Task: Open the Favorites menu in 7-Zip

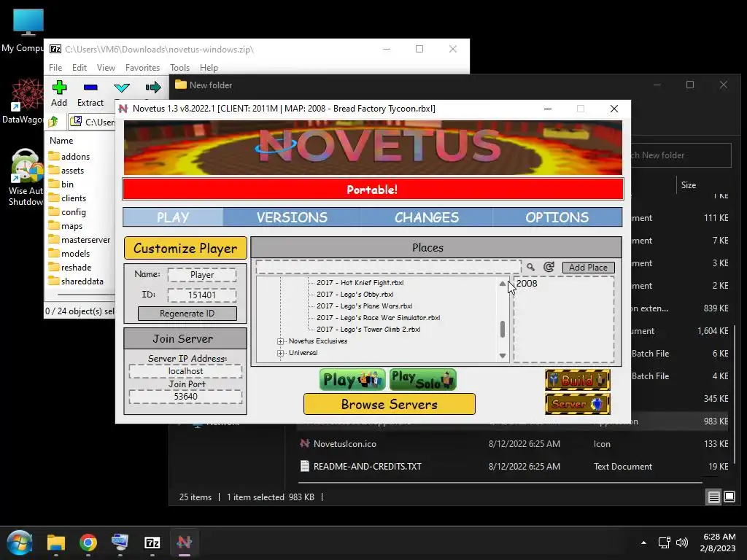Action: (142, 68)
